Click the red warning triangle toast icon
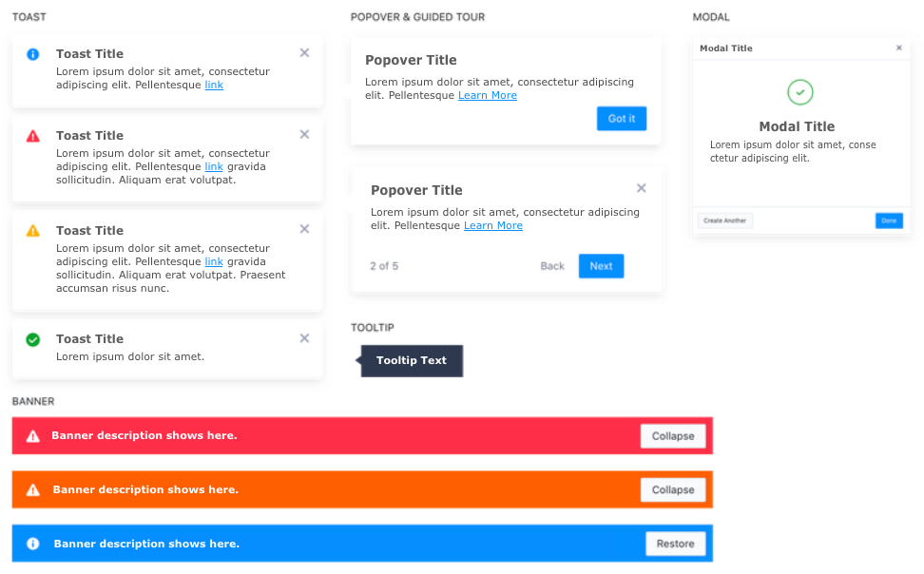Viewport: 924px width, 574px height. pyautogui.click(x=33, y=136)
